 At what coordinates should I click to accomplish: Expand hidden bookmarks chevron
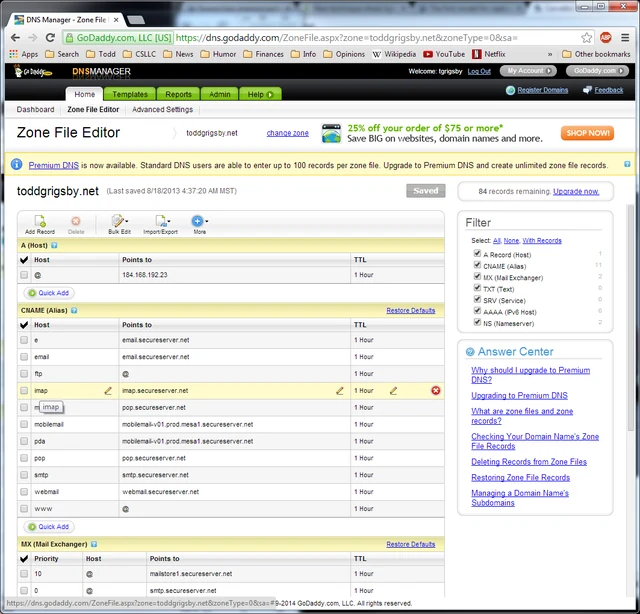pyautogui.click(x=550, y=54)
